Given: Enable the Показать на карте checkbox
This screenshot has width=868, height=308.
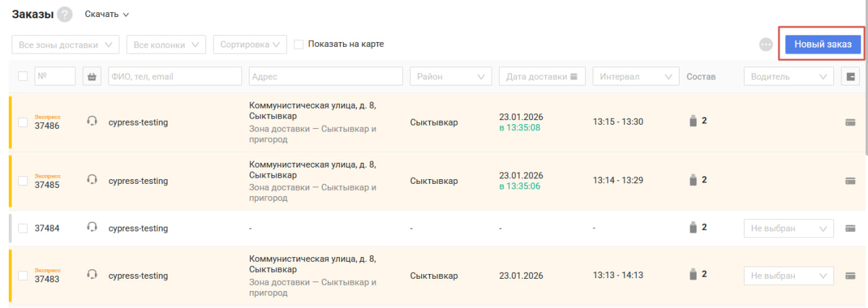Looking at the screenshot, I should pos(299,44).
